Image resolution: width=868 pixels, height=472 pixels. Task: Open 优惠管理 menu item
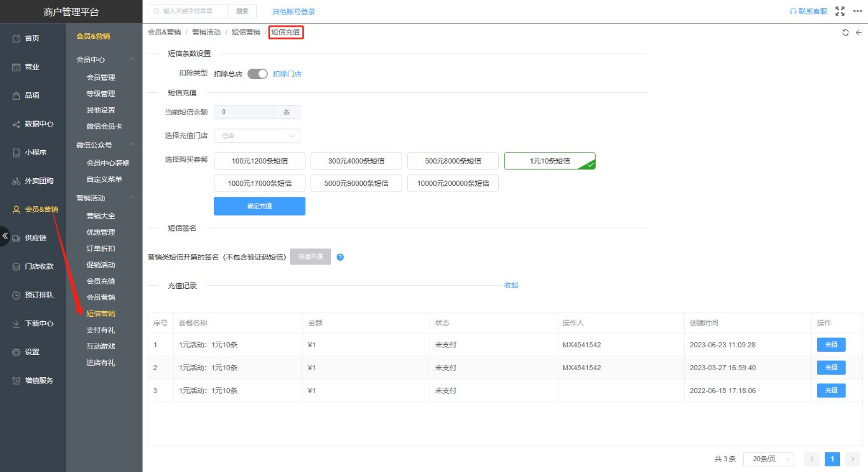(x=101, y=232)
